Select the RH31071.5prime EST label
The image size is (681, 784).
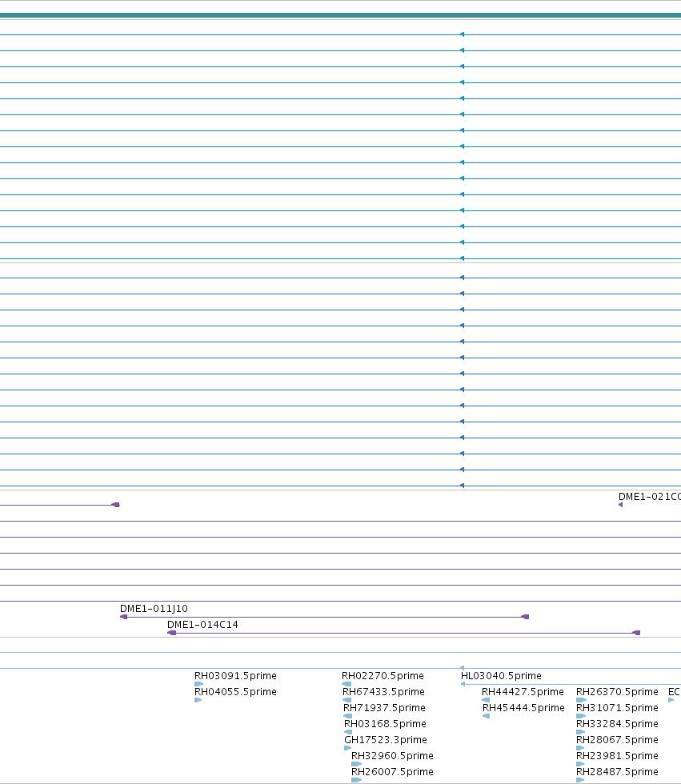pyautogui.click(x=618, y=707)
